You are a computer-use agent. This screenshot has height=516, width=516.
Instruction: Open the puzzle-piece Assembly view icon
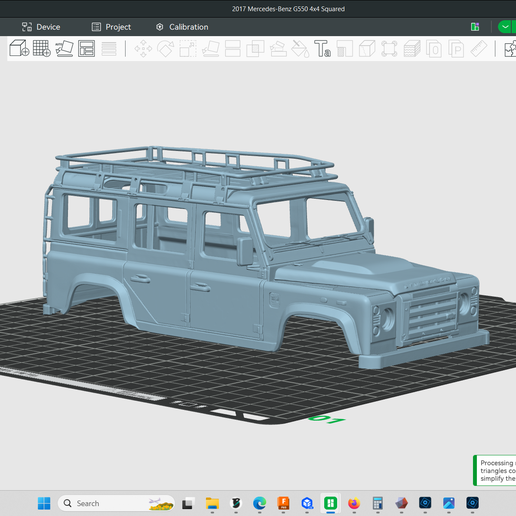tap(510, 49)
